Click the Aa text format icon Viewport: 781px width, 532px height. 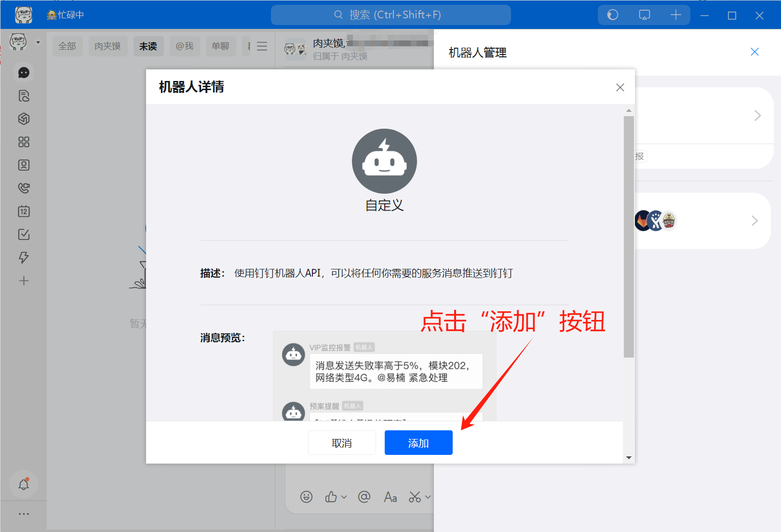(390, 497)
